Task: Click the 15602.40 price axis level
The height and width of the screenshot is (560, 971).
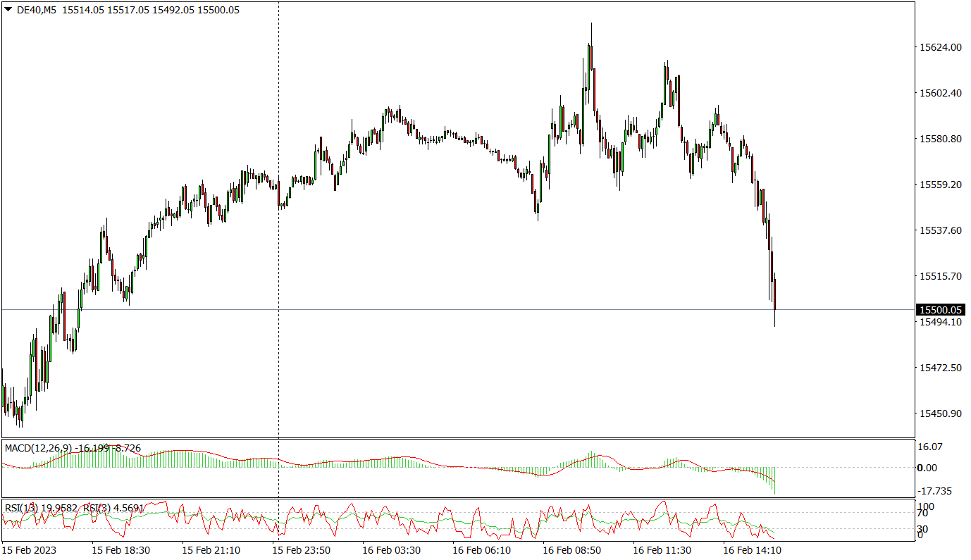Action: click(x=941, y=93)
